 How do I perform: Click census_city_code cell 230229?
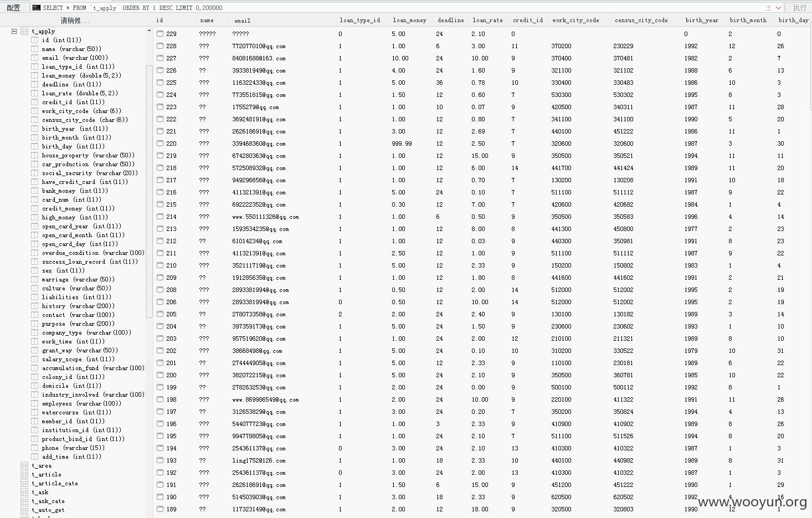pos(623,46)
